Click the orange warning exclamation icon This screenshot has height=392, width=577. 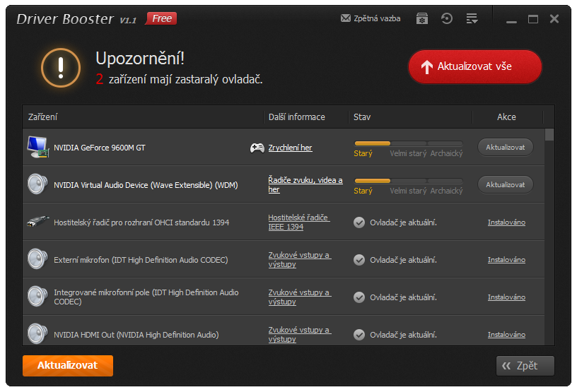click(x=61, y=68)
